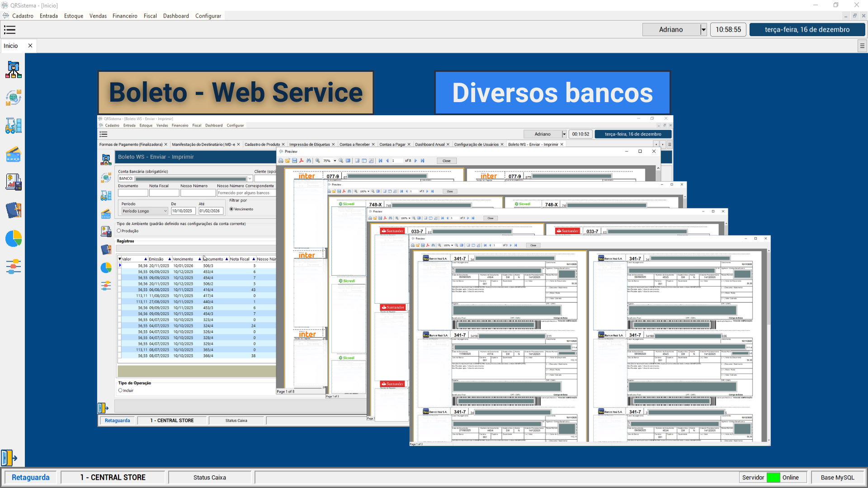
Task: Select the credit card payments icon in sidebar
Action: coord(14,155)
